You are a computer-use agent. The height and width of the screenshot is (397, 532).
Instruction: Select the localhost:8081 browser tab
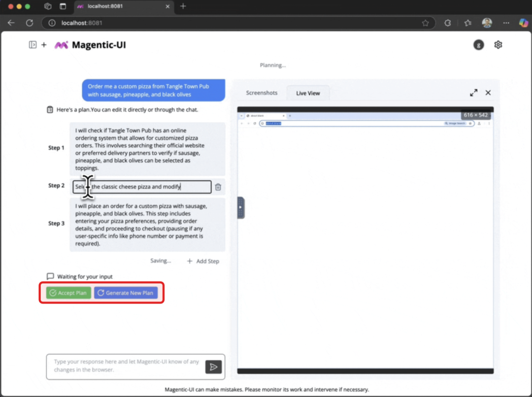pyautogui.click(x=123, y=7)
